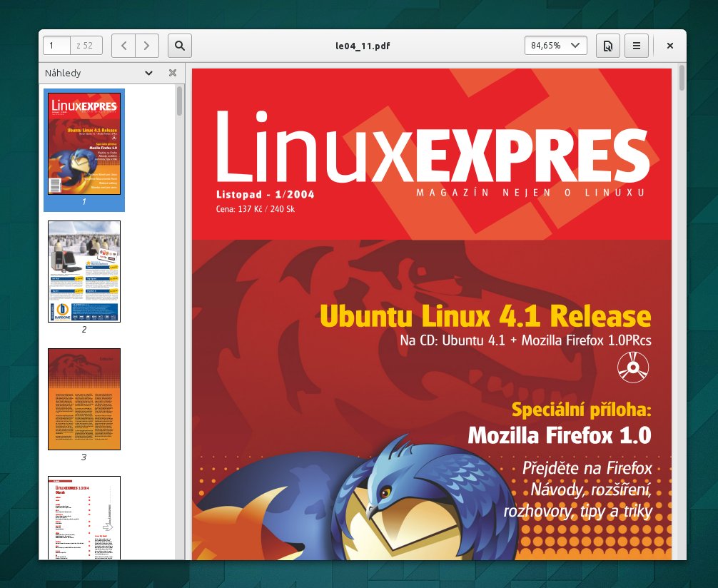Open the 84,65% zoom dropdown
The height and width of the screenshot is (588, 718).
coord(556,46)
